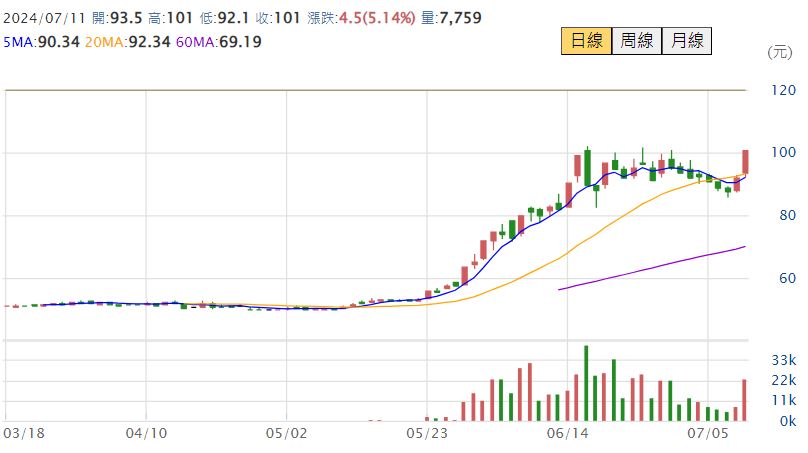Viewport: 808px width, 453px height.
Task: Click the date text 2024/07/11
Action: (x=44, y=18)
